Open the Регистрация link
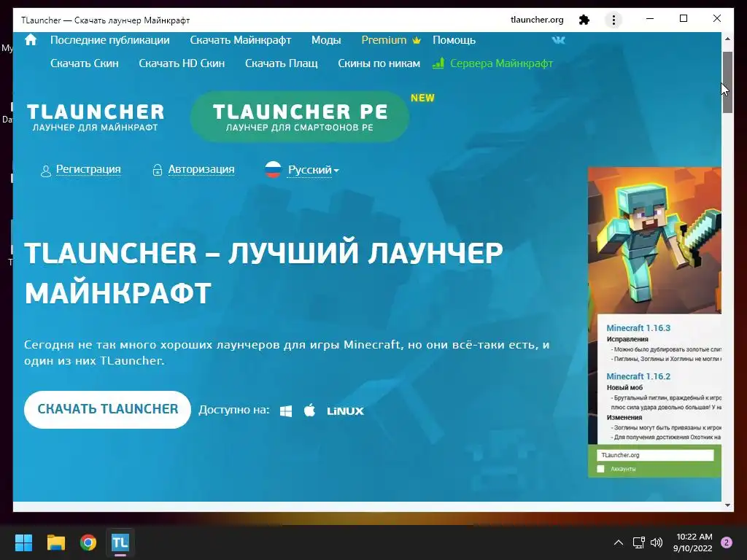The width and height of the screenshot is (747, 560). tap(88, 169)
